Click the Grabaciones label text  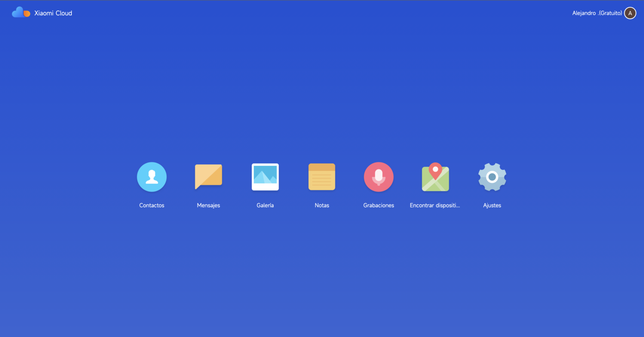379,205
